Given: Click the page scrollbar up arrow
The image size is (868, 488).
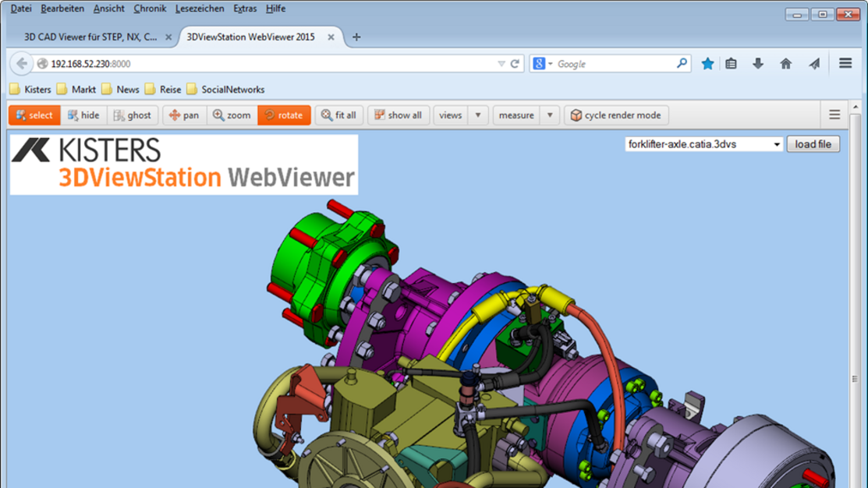Looking at the screenshot, I should point(856,107).
